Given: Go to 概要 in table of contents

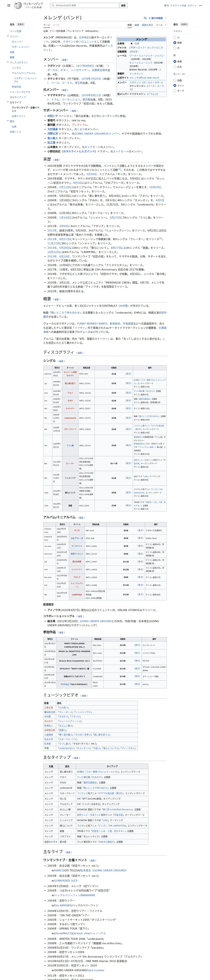Looking at the screenshot, I should [12, 57].
